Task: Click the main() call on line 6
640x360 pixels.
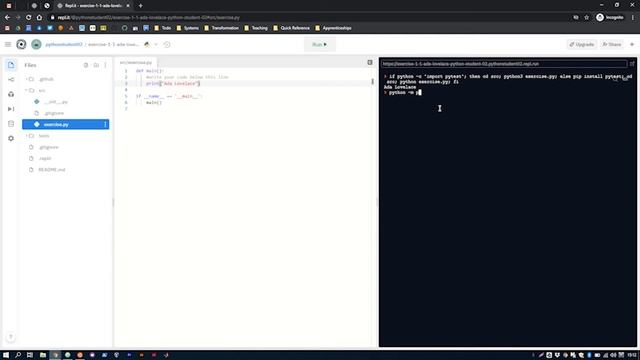Action: [154, 103]
